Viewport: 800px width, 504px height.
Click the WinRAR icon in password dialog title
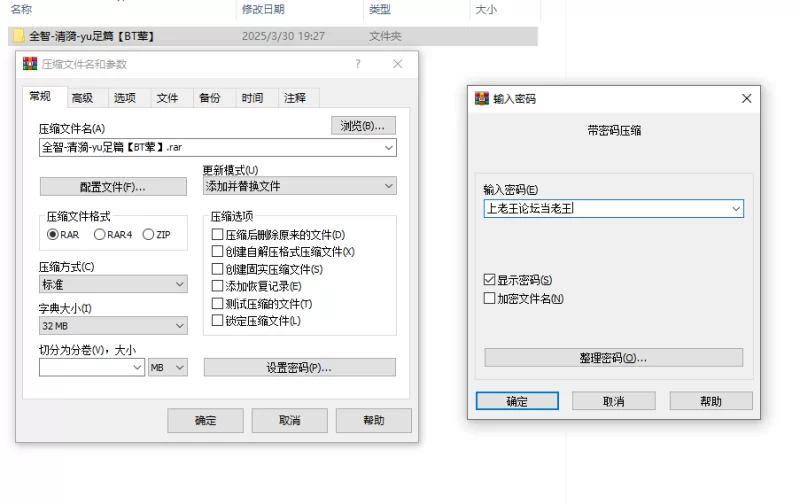(x=482, y=99)
